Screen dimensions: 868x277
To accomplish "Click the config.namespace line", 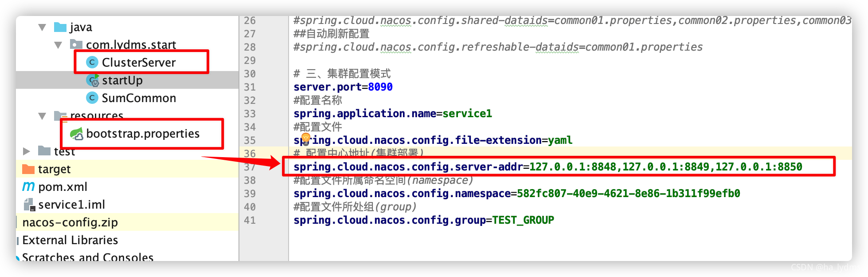I will pos(516,194).
